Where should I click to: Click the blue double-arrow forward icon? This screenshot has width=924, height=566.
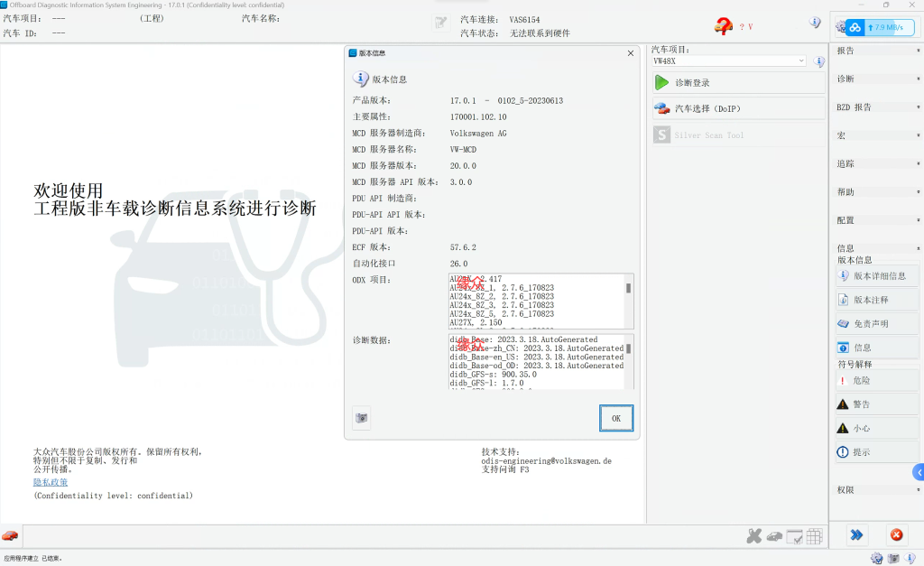tap(856, 535)
